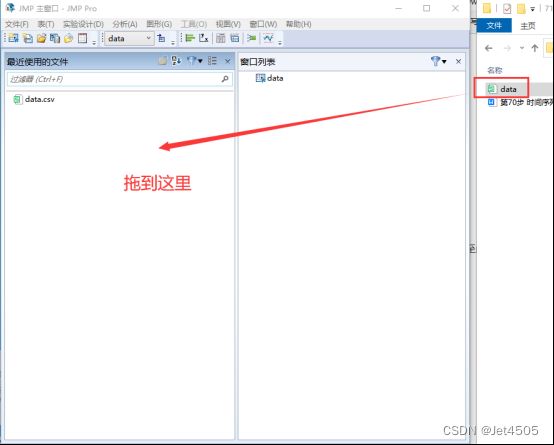Click the JMP application icon in title bar
Image resolution: width=554 pixels, height=445 pixels.
pyautogui.click(x=11, y=8)
